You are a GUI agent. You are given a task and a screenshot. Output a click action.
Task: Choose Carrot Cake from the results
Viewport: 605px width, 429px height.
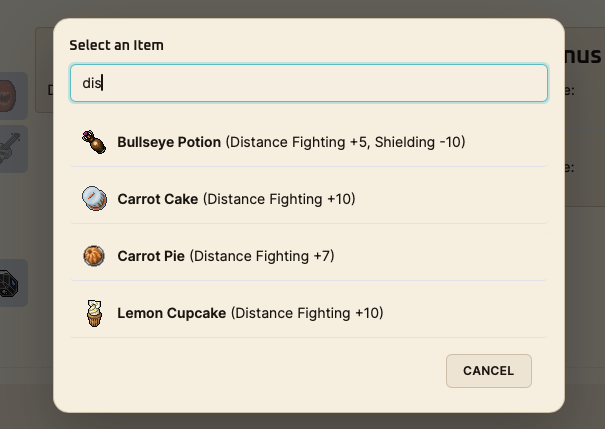click(x=158, y=199)
